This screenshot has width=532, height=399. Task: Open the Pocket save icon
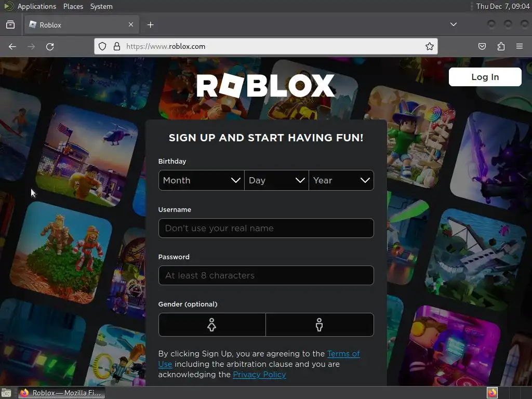(482, 46)
